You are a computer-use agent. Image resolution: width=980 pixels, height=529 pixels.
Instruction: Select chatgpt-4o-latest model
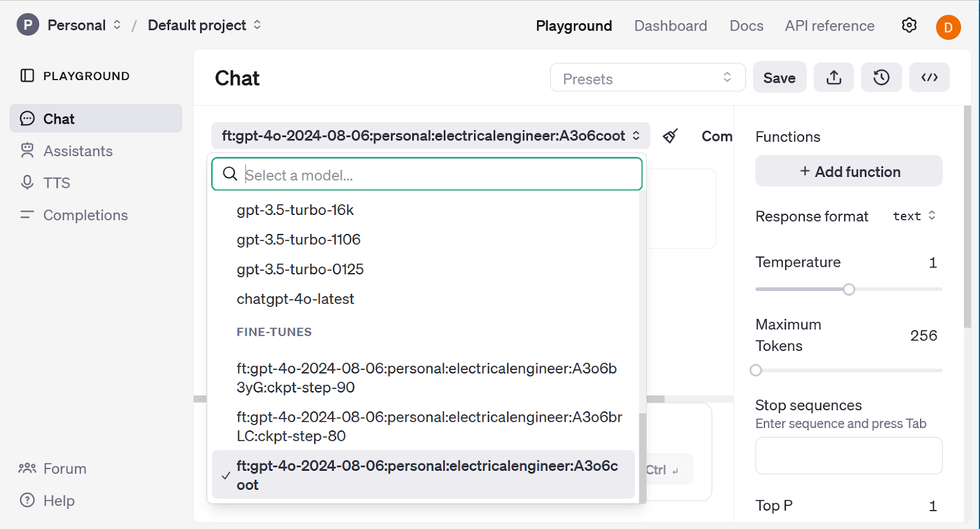tap(295, 299)
